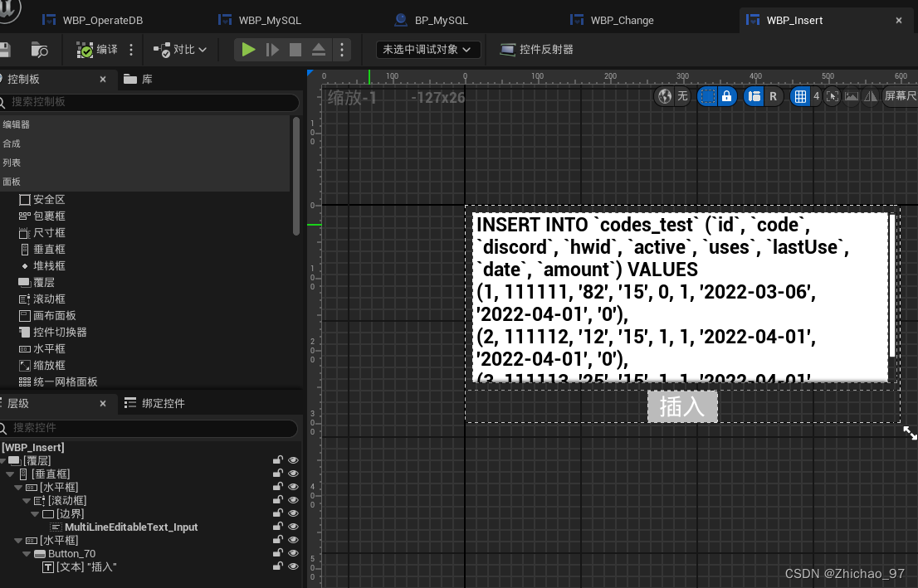The image size is (918, 588).
Task: Browse to asset in content browser
Action: (x=40, y=49)
